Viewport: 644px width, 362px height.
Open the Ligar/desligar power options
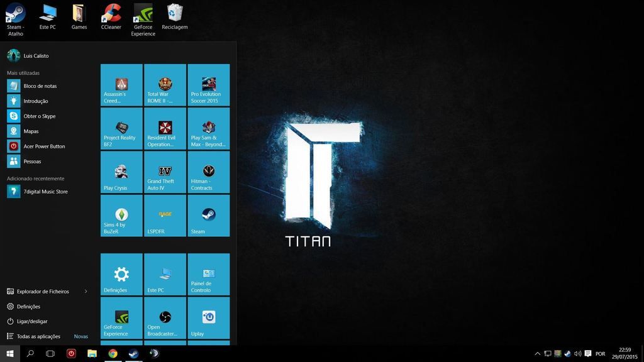27,321
